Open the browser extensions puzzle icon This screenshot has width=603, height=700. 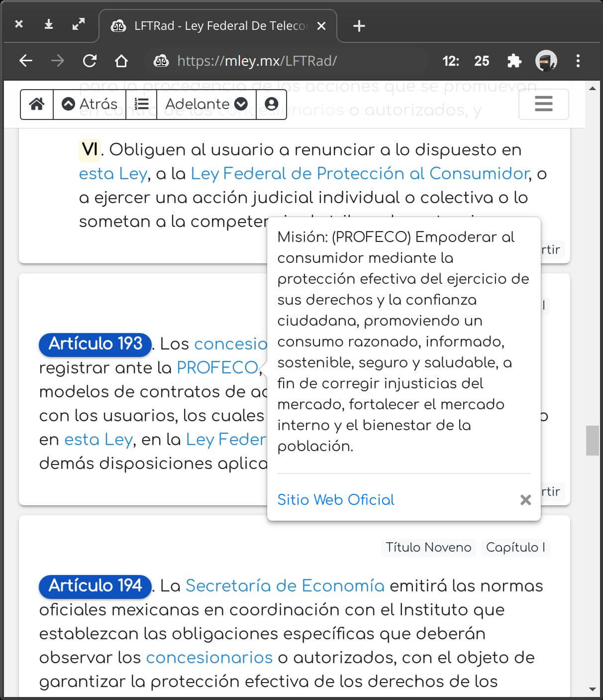(514, 61)
